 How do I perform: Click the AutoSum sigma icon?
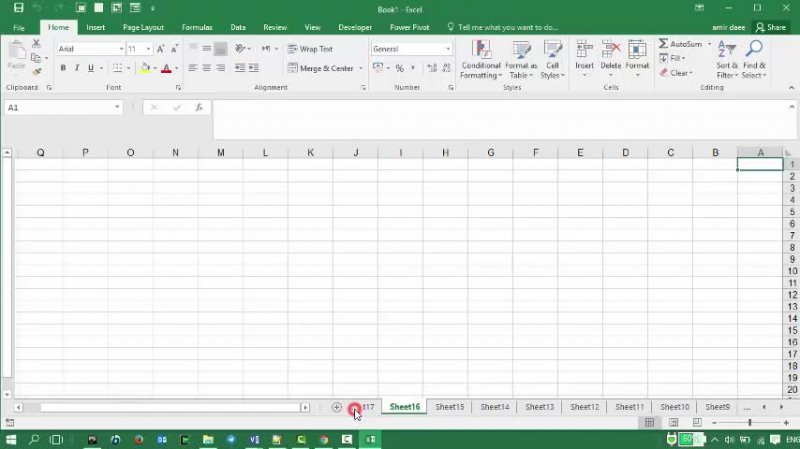(x=664, y=44)
